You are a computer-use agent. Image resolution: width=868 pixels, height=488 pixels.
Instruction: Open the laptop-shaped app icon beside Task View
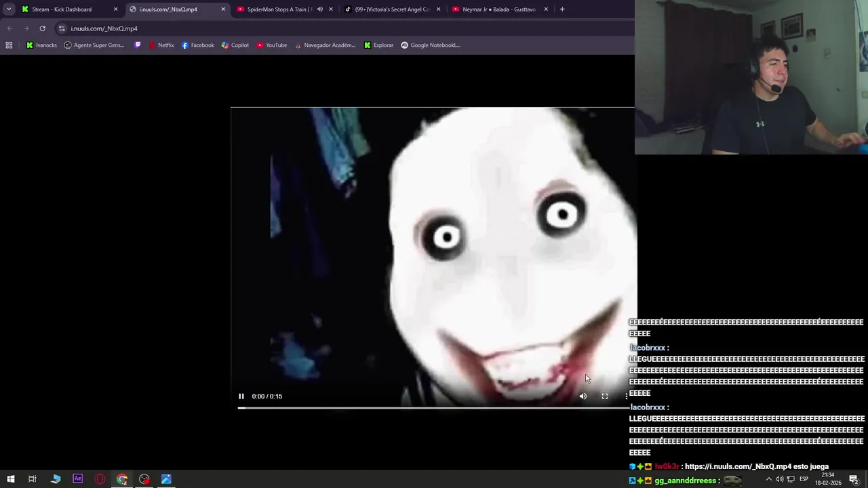pos(56,479)
